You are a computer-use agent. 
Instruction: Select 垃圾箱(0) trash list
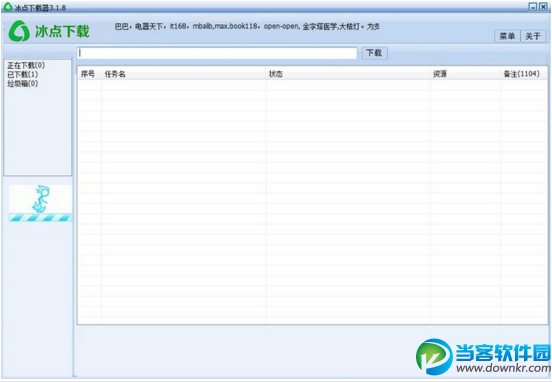click(23, 84)
